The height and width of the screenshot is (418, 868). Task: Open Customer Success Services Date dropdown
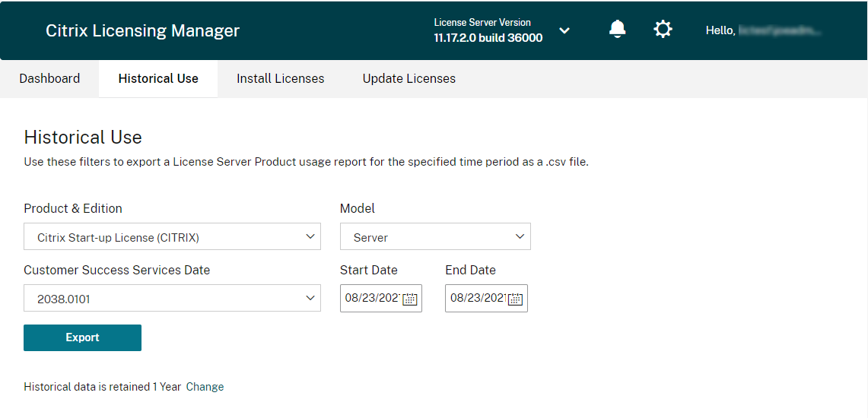172,299
